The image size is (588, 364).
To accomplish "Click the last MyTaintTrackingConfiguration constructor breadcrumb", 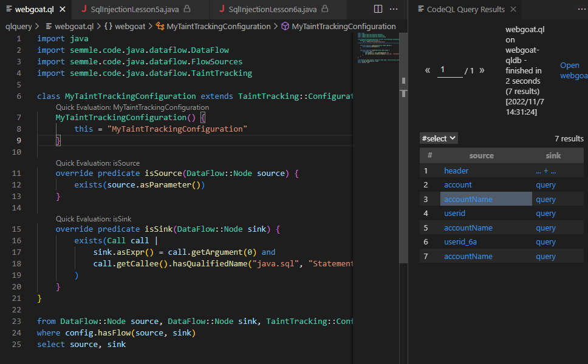I will pyautogui.click(x=338, y=27).
